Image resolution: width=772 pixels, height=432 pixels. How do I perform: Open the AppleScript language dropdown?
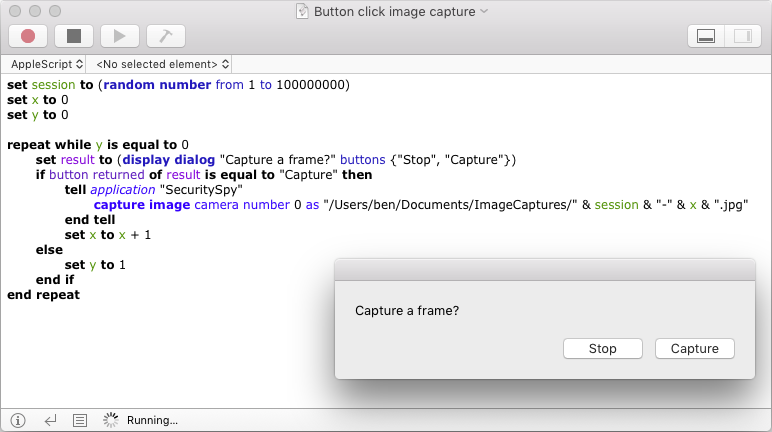coord(47,64)
